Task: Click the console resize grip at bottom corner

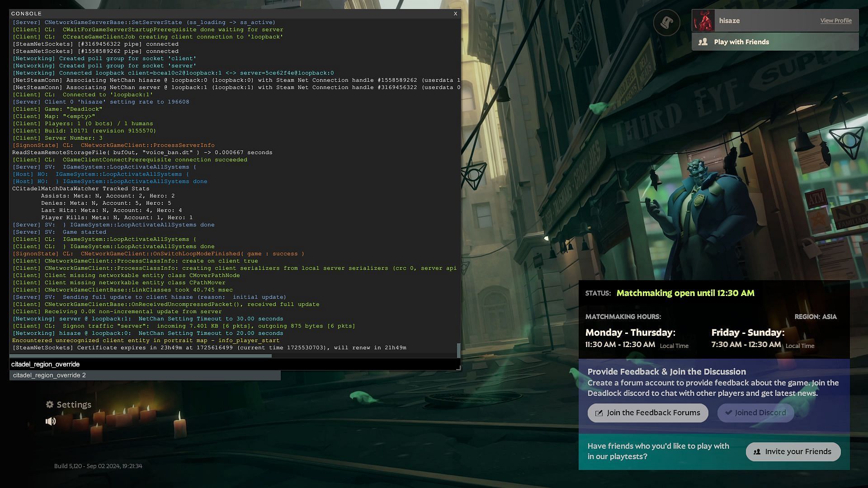Action: click(x=458, y=368)
